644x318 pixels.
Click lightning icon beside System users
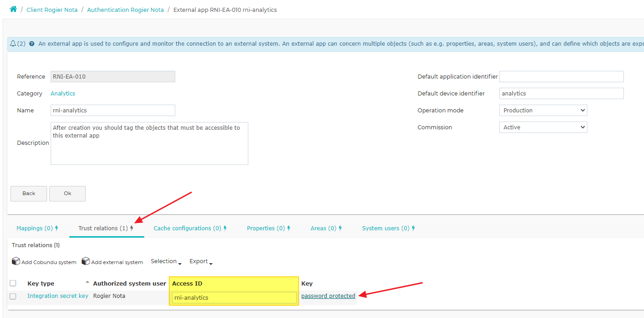[413, 228]
